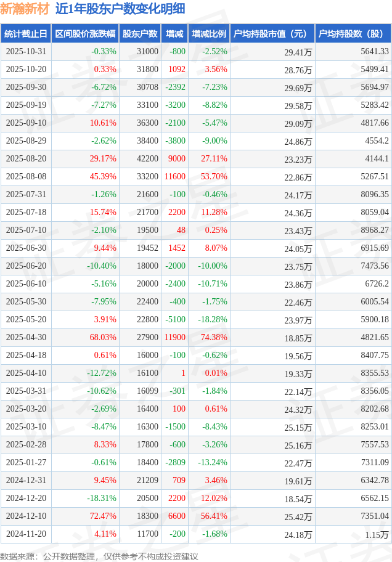Click the 区间股价涨跌幅 column header

click(84, 34)
